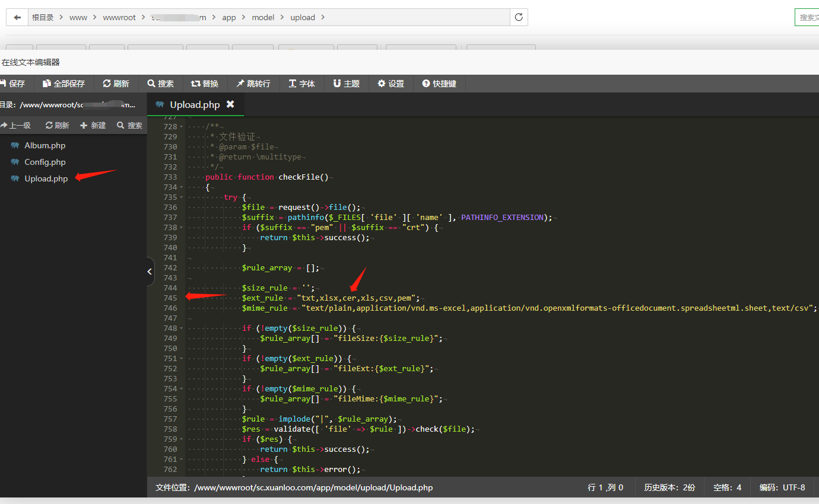Open 历史版本: 2份 in the status bar
819x504 pixels.
[x=669, y=487]
